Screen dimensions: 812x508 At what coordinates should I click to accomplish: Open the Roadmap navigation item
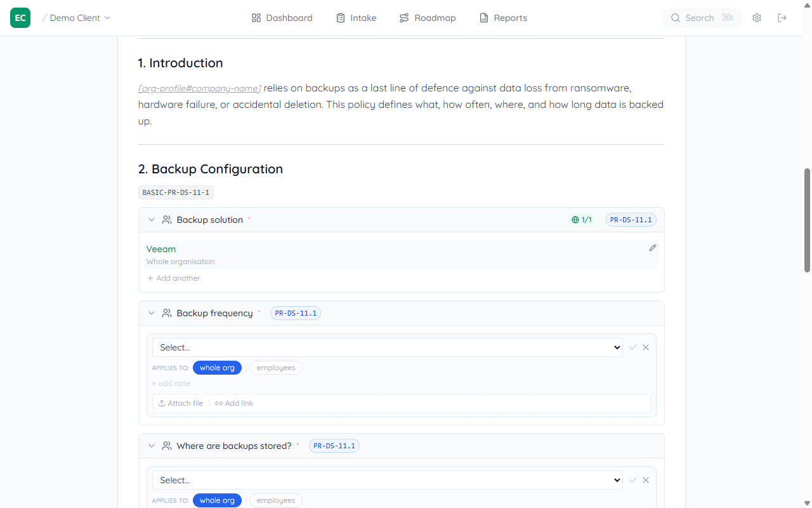(427, 18)
